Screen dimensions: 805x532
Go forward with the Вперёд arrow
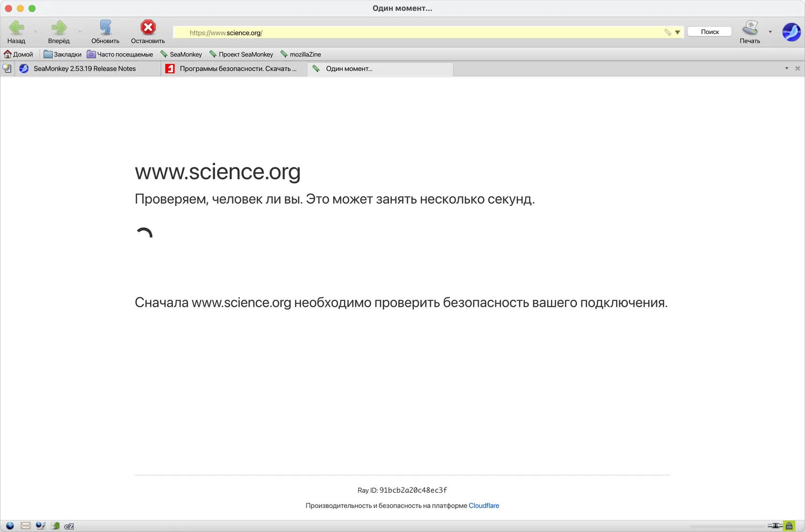pyautogui.click(x=58, y=32)
